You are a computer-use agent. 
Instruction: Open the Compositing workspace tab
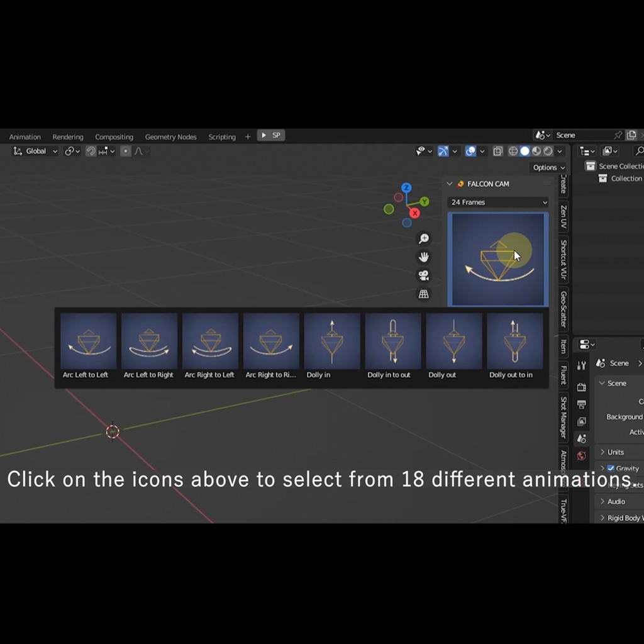(114, 136)
